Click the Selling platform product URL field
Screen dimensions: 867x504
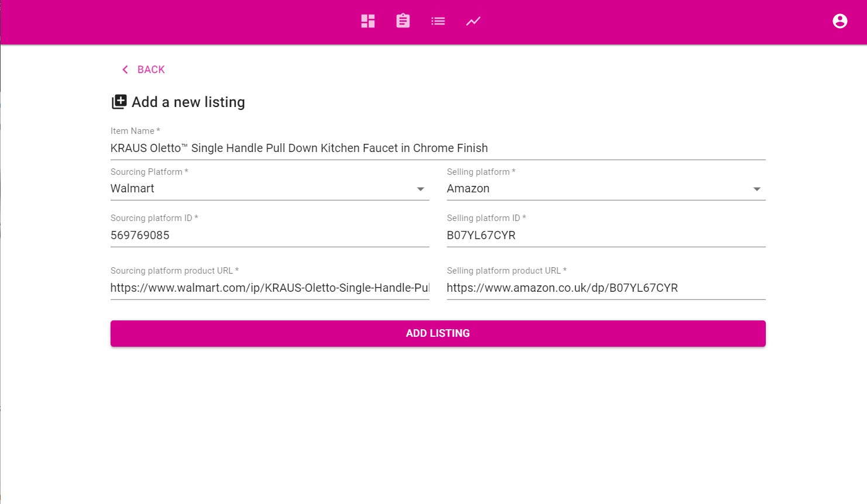tap(606, 288)
